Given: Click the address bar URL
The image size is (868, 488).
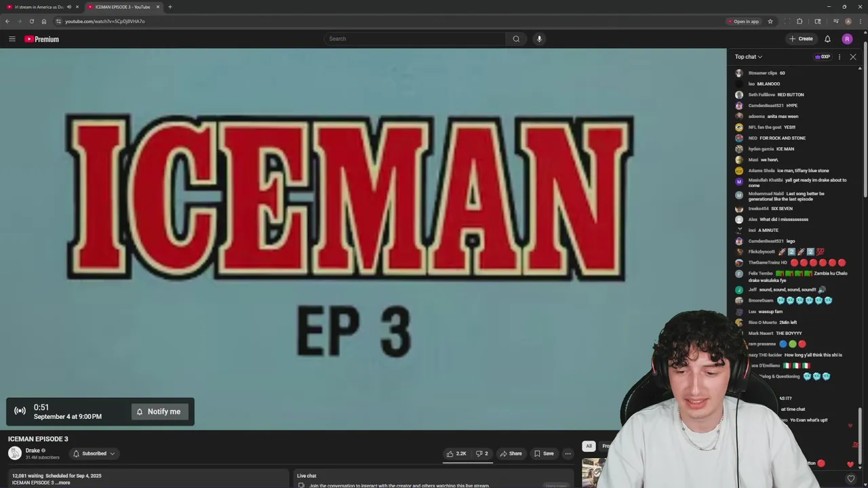Looking at the screenshot, I should [104, 21].
